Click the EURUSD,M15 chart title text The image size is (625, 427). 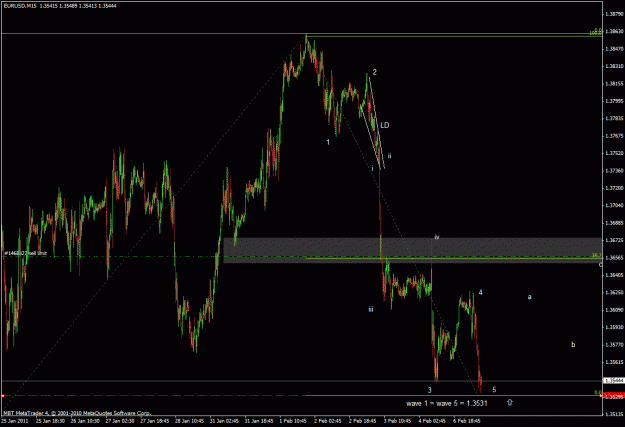coord(60,6)
